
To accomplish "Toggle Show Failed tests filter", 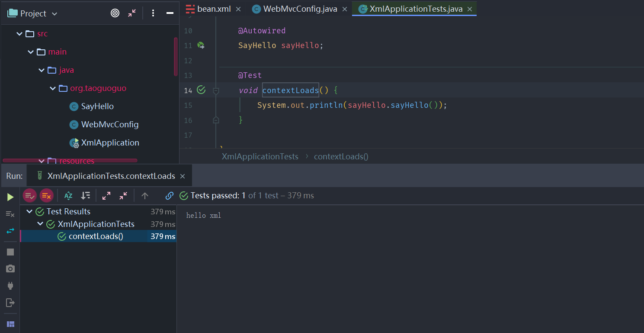I will click(46, 195).
